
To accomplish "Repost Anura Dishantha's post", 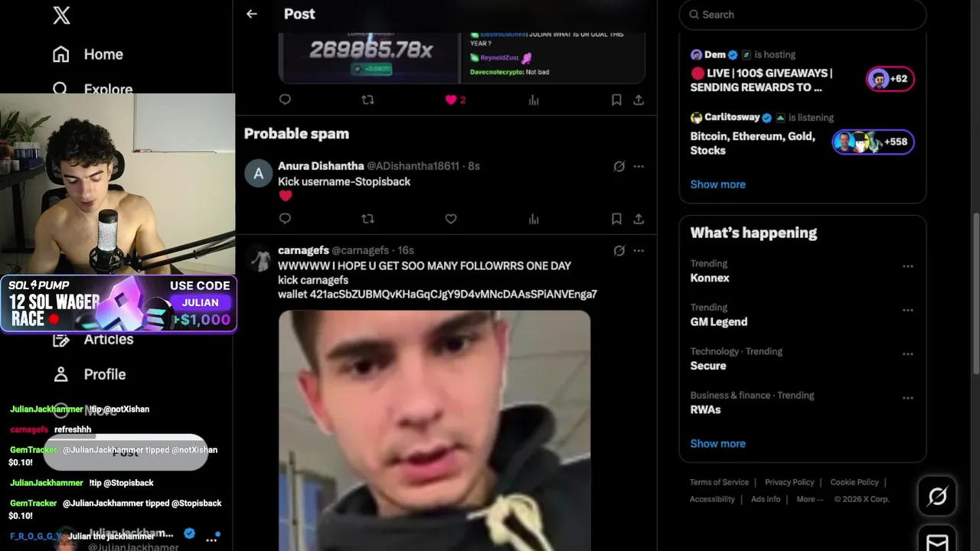I will pos(367,219).
